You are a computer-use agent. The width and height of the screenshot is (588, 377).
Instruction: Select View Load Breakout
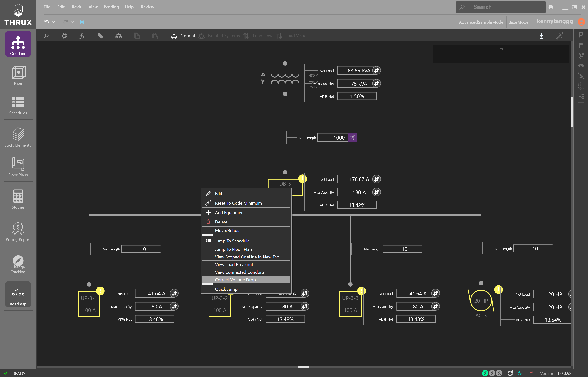click(x=246, y=264)
